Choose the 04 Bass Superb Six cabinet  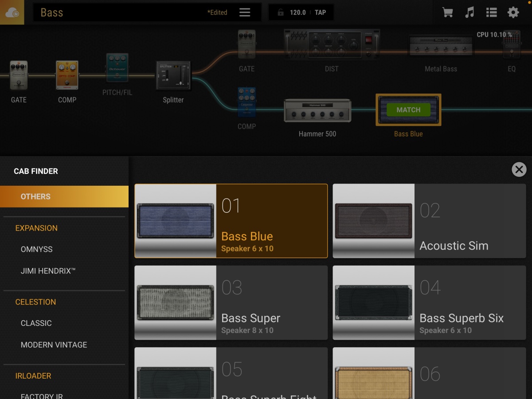[x=429, y=303]
